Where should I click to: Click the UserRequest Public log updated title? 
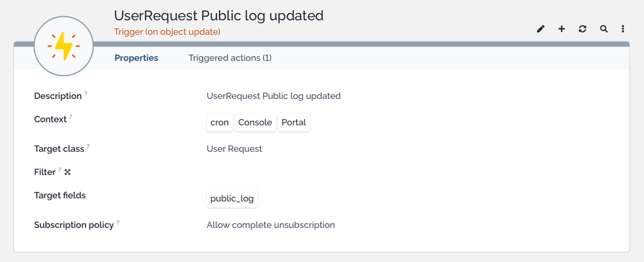219,16
